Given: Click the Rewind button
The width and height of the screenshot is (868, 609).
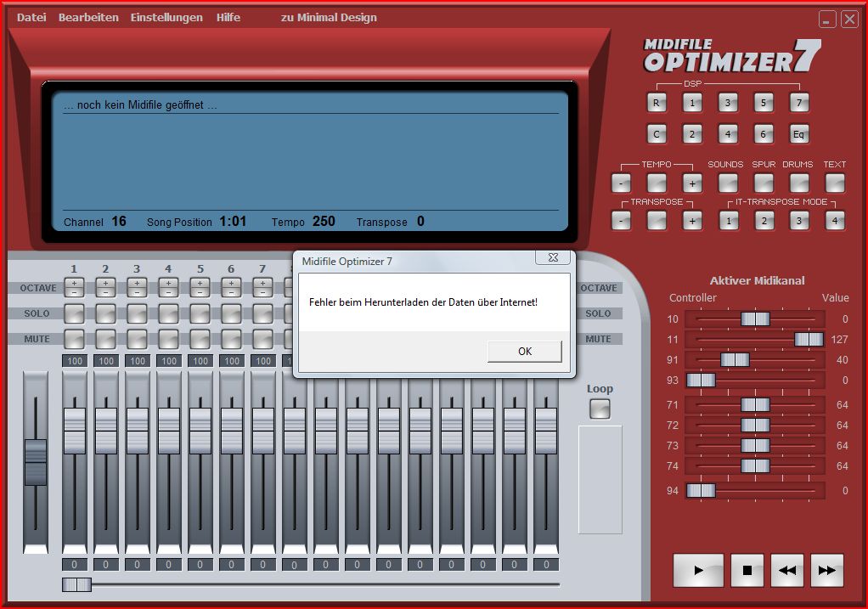Looking at the screenshot, I should click(787, 570).
